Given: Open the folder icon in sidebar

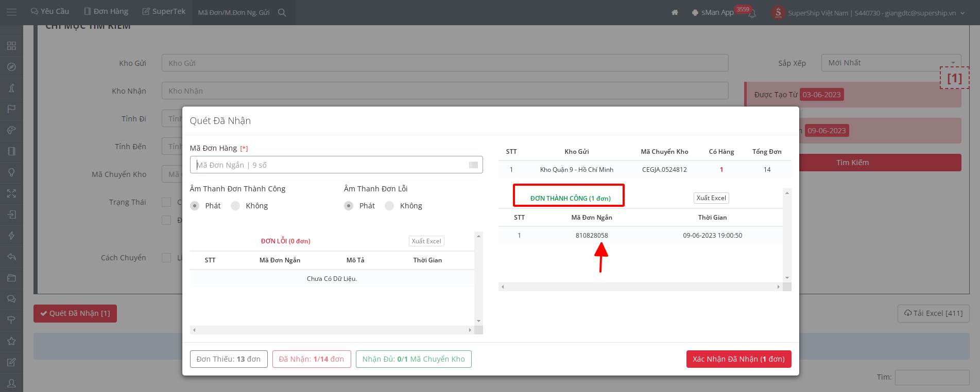Looking at the screenshot, I should 11,278.
